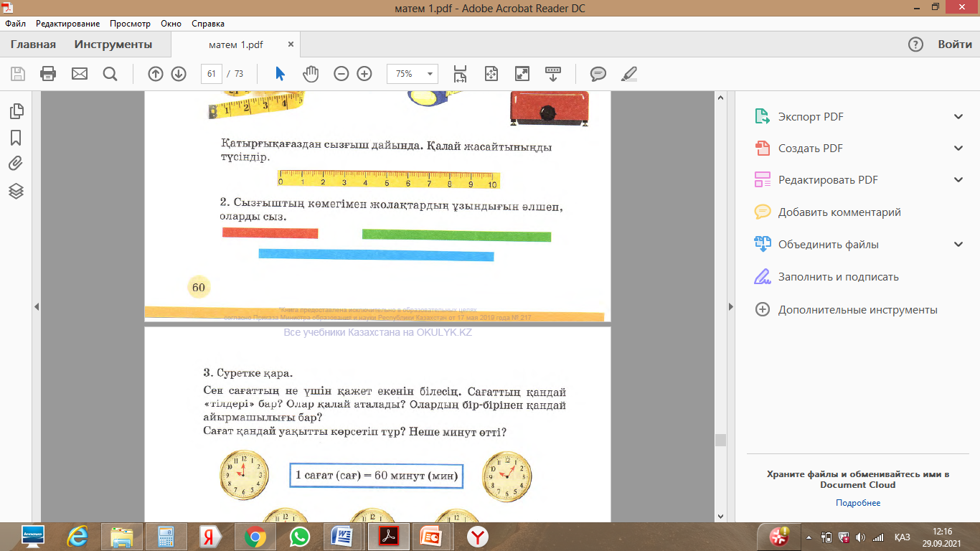Activate the Hand pan tool
Viewport: 980px width, 551px height.
[310, 74]
